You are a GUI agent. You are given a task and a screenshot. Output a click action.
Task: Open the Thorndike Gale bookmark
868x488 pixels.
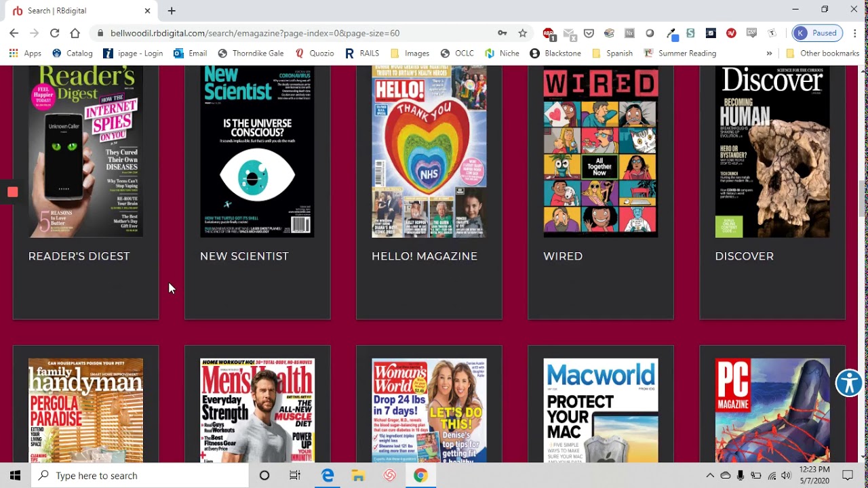point(250,54)
